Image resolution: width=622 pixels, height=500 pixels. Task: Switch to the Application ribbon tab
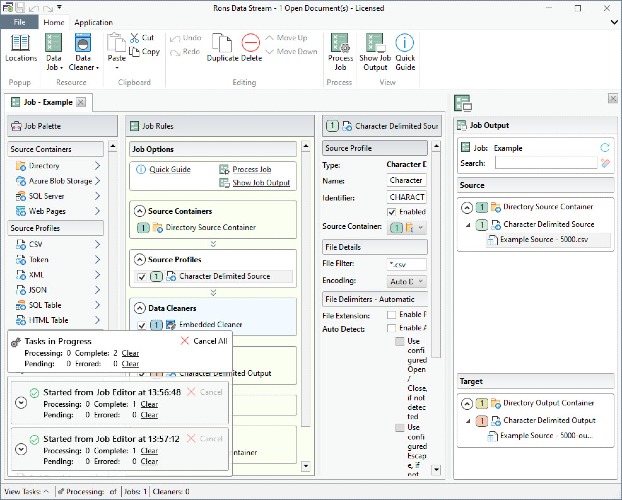click(x=94, y=23)
